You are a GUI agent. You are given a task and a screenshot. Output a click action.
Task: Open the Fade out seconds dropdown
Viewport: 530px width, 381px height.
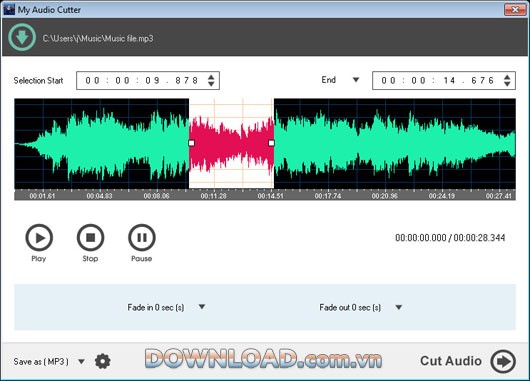coord(399,307)
